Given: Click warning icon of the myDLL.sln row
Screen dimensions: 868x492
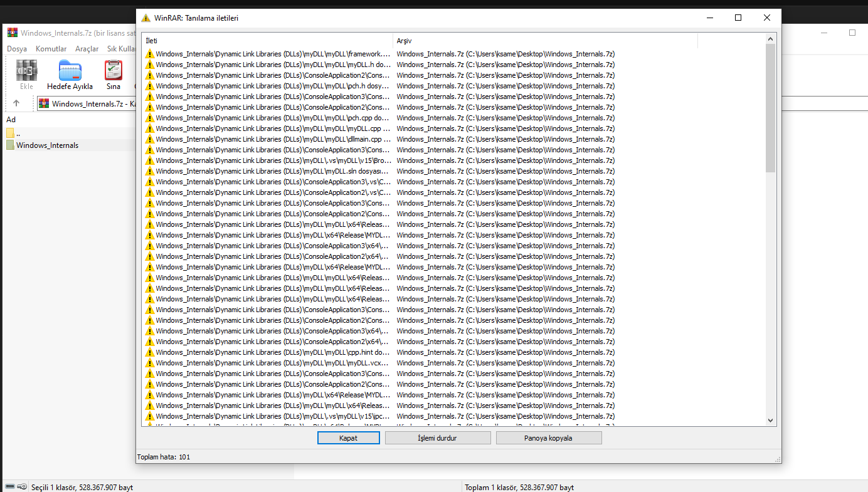Looking at the screenshot, I should coord(149,171).
